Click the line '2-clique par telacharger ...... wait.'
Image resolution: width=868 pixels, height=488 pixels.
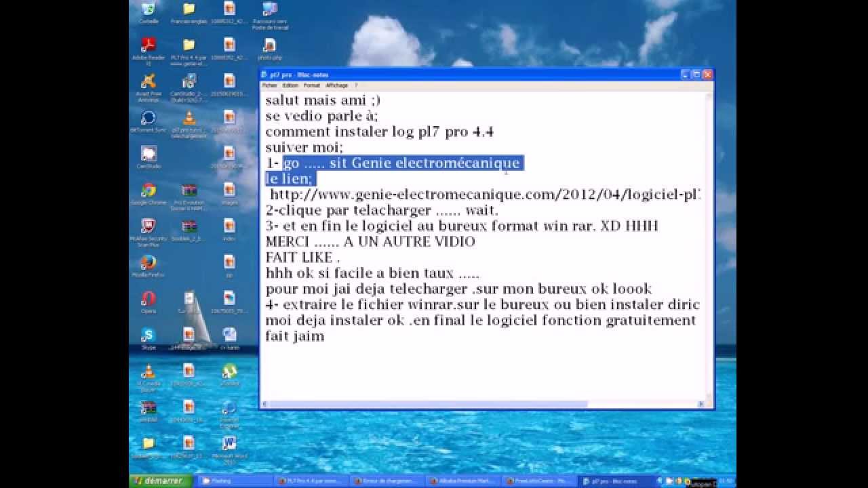[x=382, y=210]
